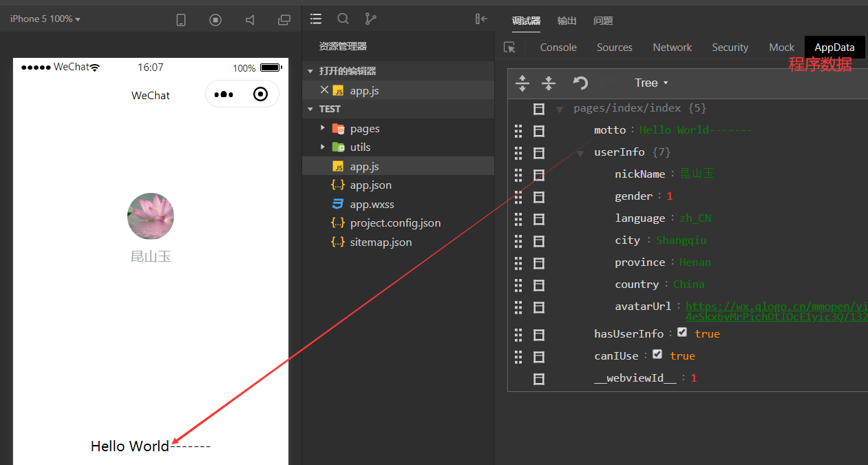Click the drag handle beside motto row
This screenshot has width=868, height=465.
click(519, 130)
